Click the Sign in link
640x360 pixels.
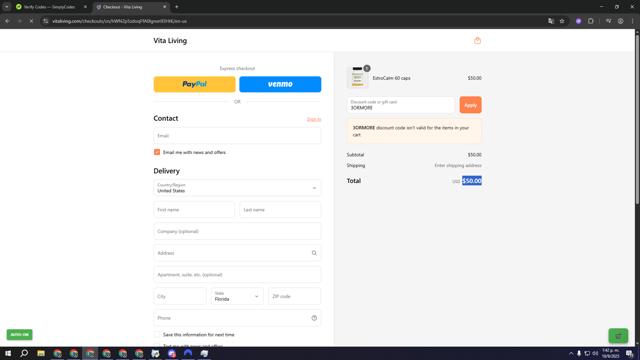click(314, 119)
